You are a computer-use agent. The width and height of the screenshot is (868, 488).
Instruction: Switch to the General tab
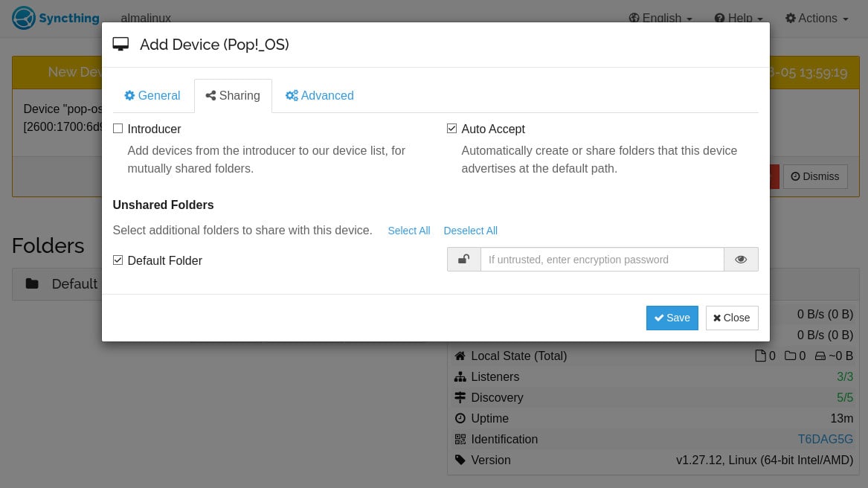[152, 96]
